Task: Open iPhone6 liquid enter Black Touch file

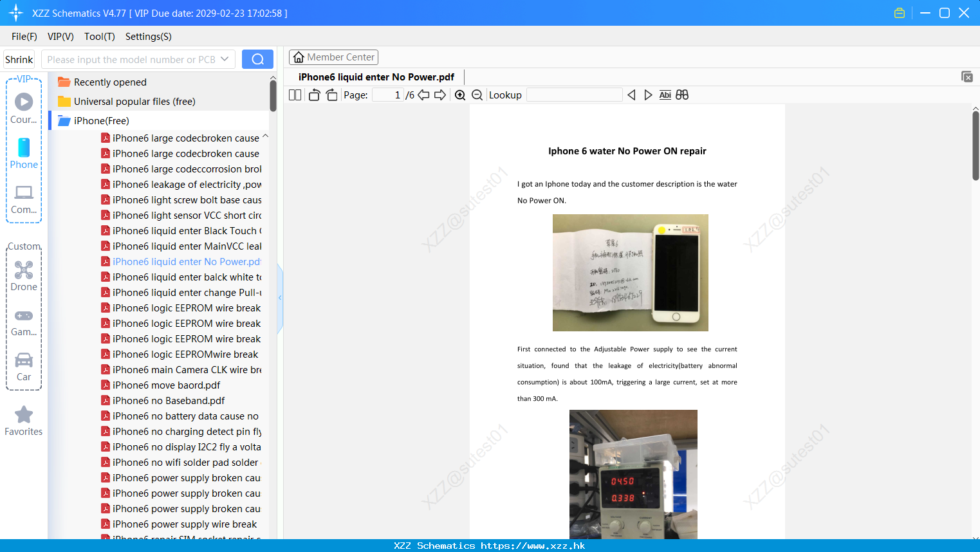Action: (x=181, y=231)
